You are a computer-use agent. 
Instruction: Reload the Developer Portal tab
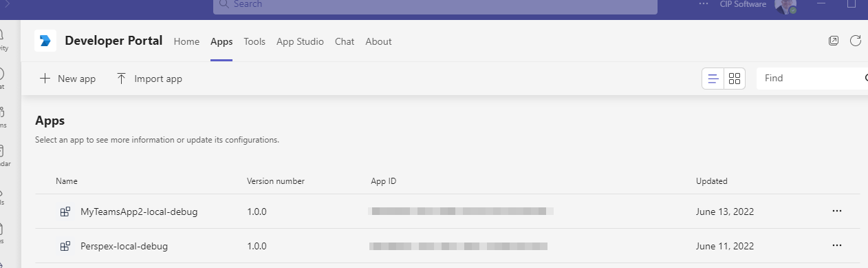click(x=856, y=41)
